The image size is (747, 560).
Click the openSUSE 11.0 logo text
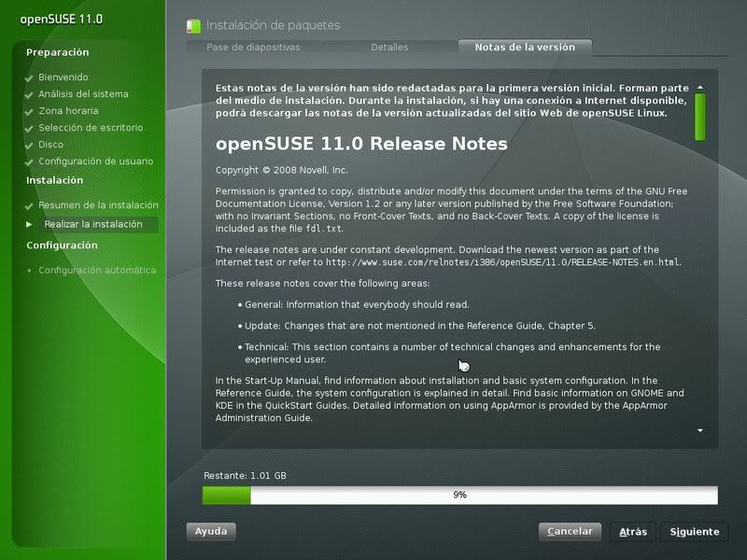tap(61, 20)
